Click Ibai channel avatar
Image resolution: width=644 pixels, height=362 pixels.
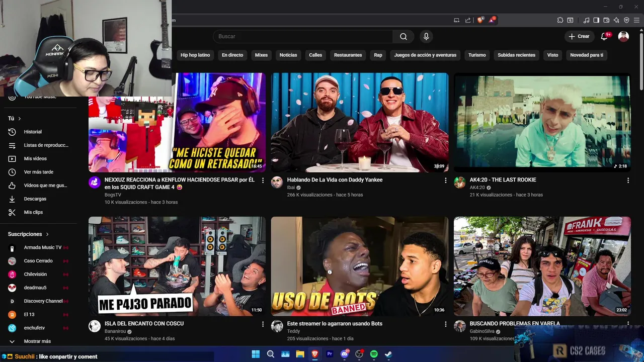pos(277,182)
